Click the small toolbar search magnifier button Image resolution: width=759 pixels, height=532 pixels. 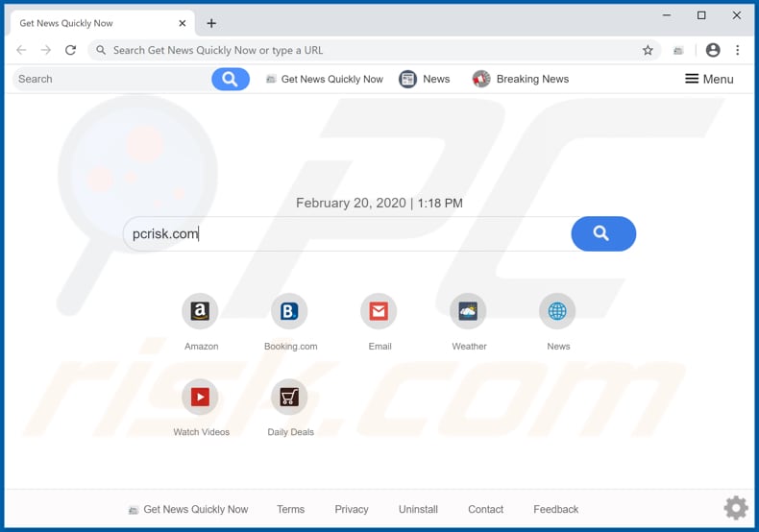pyautogui.click(x=231, y=79)
